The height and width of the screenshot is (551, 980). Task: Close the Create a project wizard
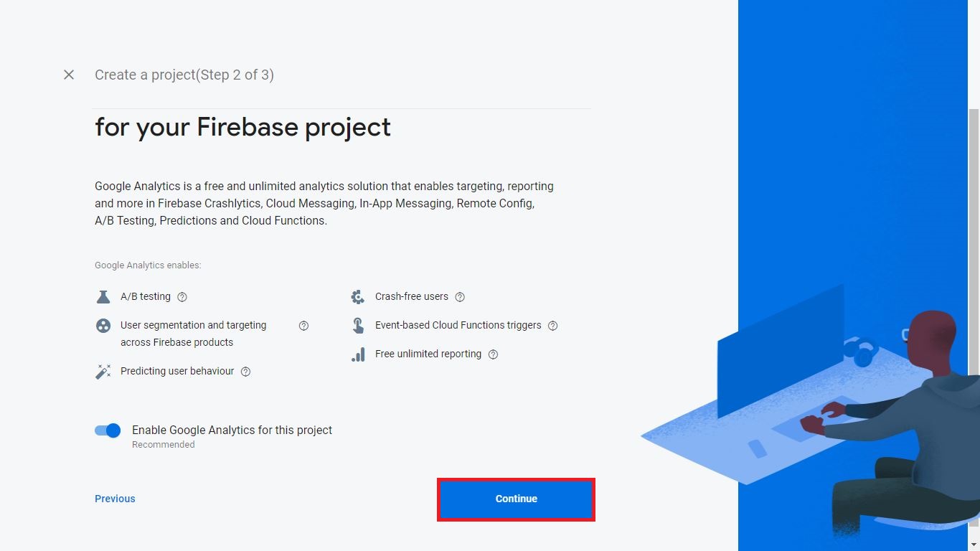point(69,75)
